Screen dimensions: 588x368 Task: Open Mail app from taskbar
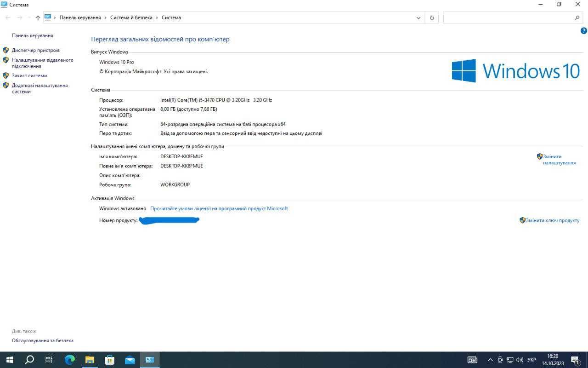[130, 360]
